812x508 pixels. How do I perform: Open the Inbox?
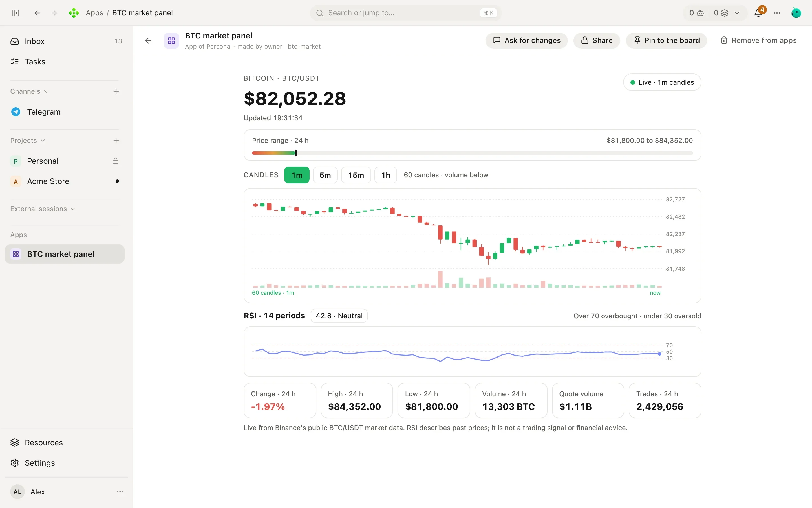[x=64, y=41]
